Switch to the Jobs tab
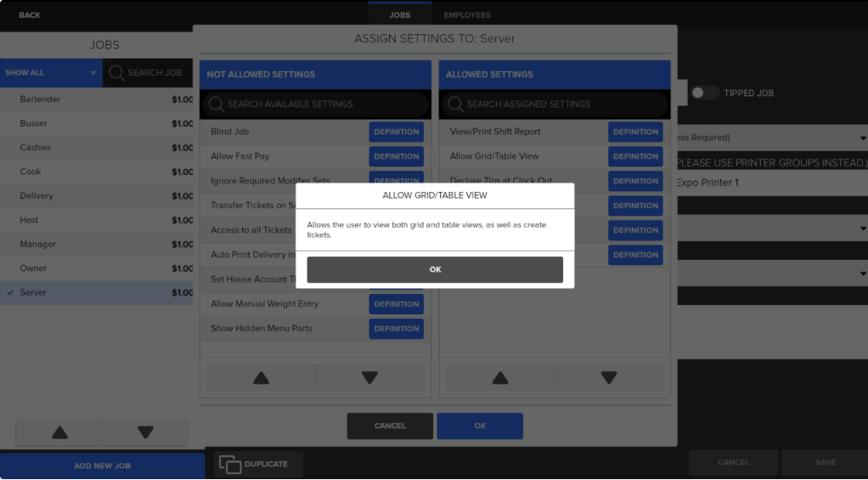868x480 pixels. (x=399, y=15)
